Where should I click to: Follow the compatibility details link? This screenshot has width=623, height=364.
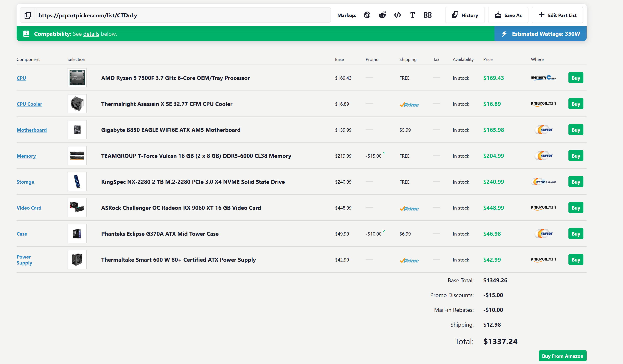click(91, 34)
